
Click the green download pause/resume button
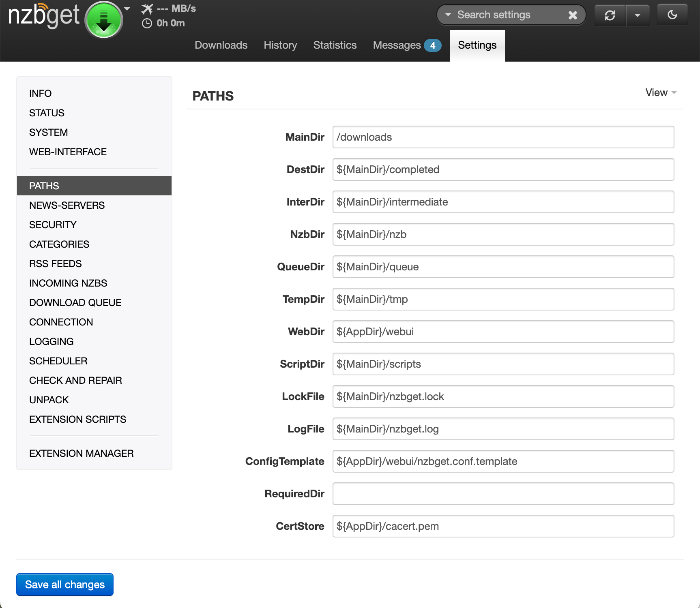tap(104, 20)
